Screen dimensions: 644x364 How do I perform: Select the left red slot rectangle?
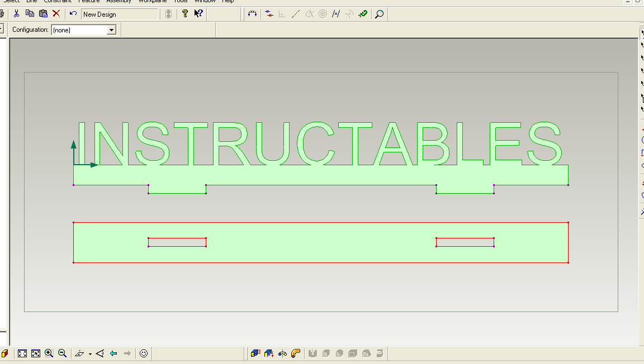177,242
